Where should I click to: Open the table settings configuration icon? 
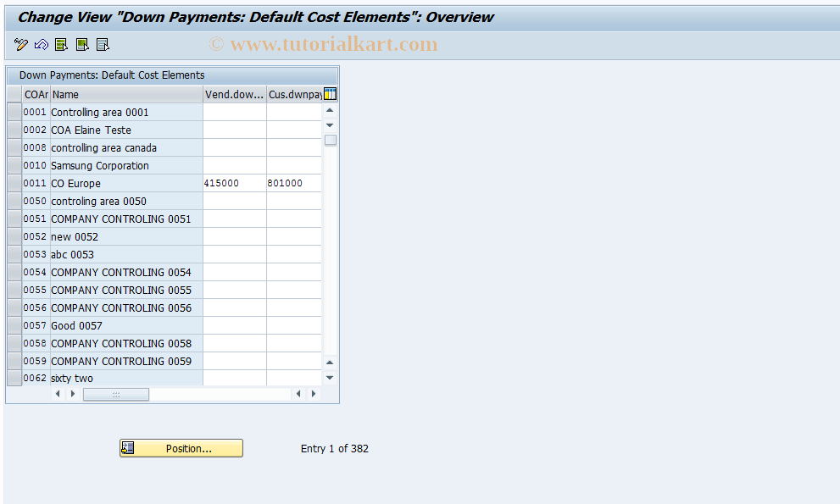329,93
